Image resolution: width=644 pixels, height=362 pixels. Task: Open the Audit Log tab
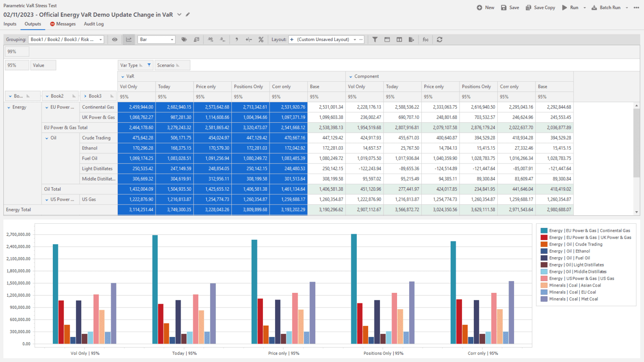tap(93, 24)
